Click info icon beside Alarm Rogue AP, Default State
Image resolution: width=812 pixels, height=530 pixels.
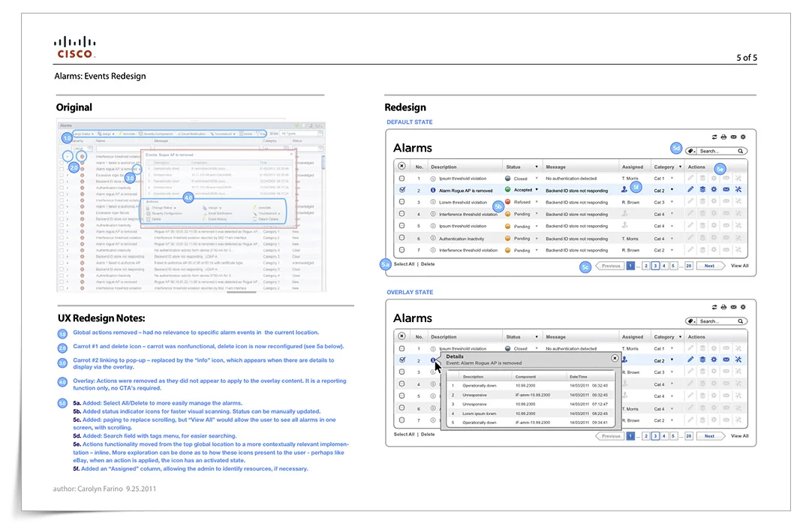(433, 190)
